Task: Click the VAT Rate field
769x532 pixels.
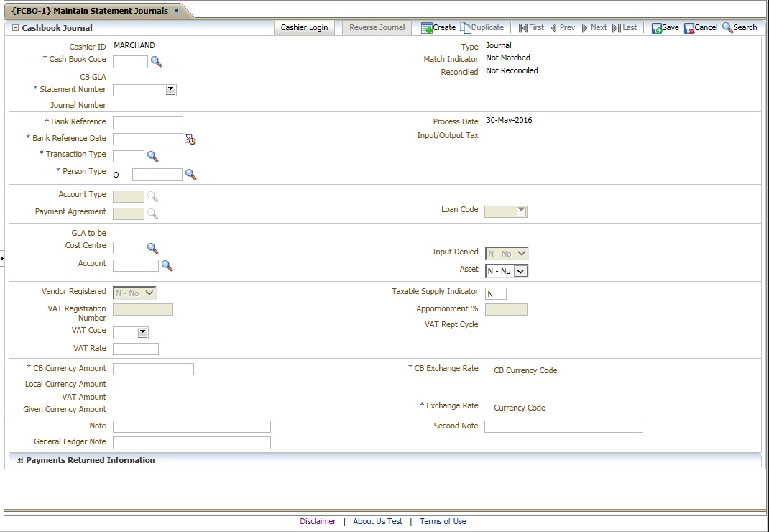Action: point(135,349)
